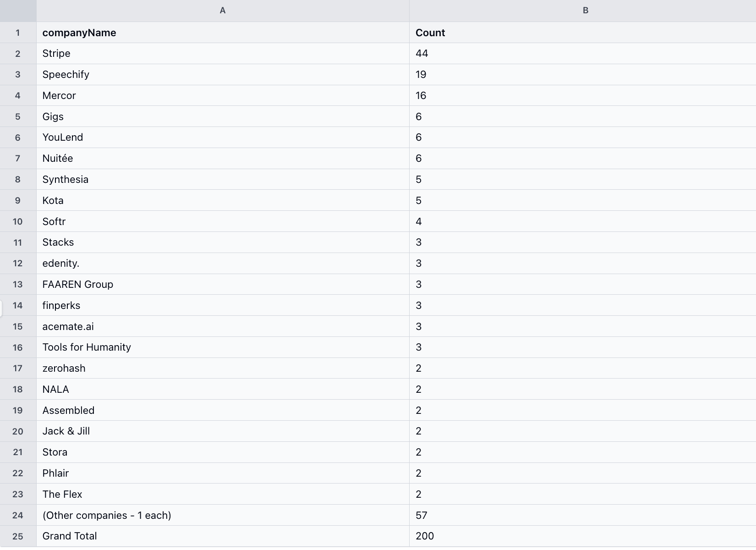The height and width of the screenshot is (550, 756).
Task: Select the Kota cell
Action: point(223,200)
